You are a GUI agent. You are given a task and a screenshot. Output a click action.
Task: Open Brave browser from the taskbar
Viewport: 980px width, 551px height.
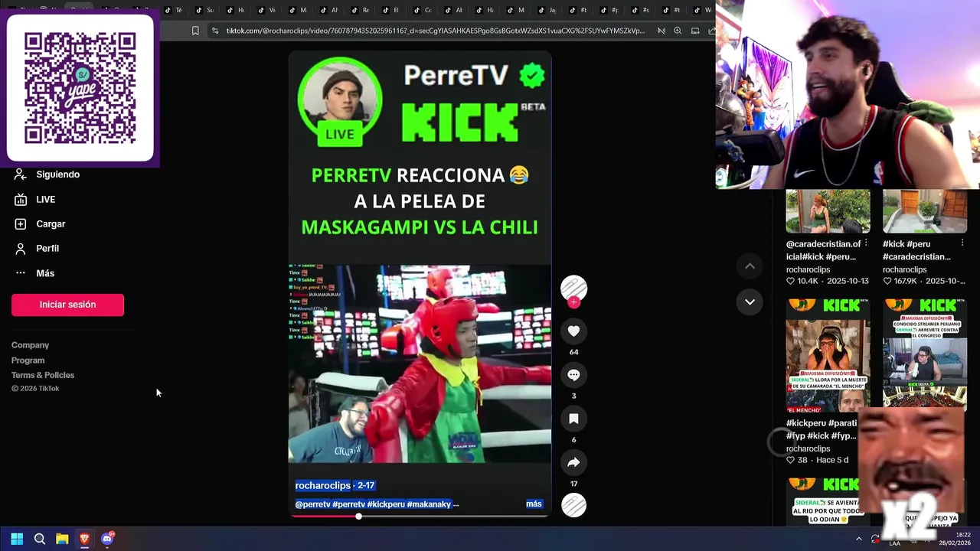pos(84,539)
